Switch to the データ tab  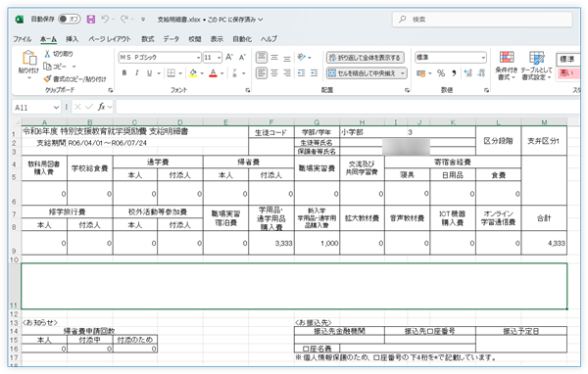click(x=171, y=39)
